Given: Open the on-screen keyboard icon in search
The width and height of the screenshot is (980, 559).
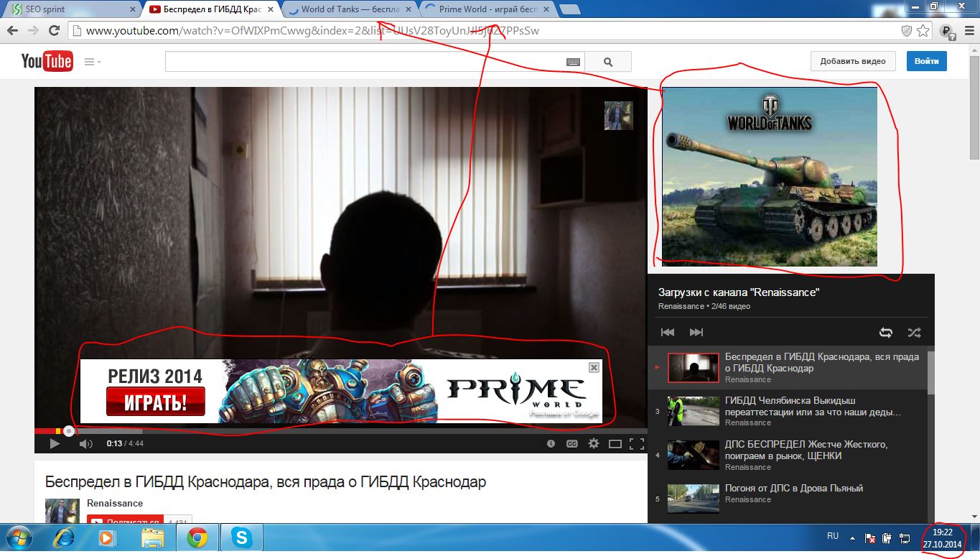Looking at the screenshot, I should pos(573,63).
